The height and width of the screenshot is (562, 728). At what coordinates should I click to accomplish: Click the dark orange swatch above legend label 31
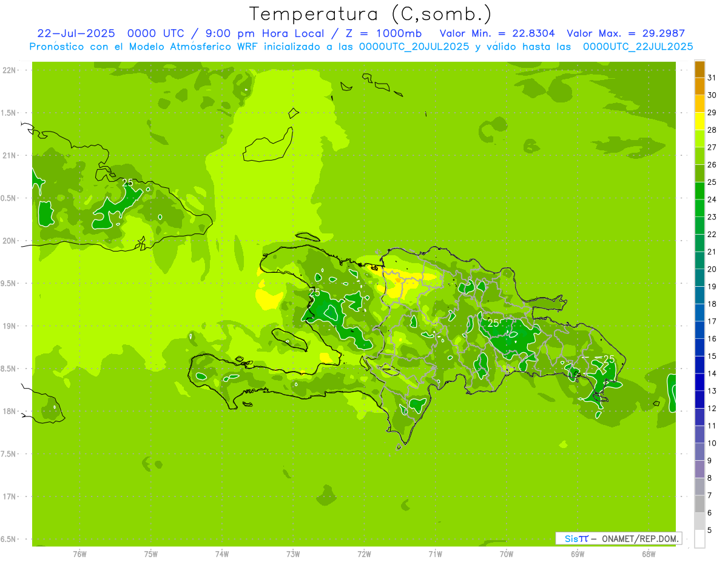699,69
